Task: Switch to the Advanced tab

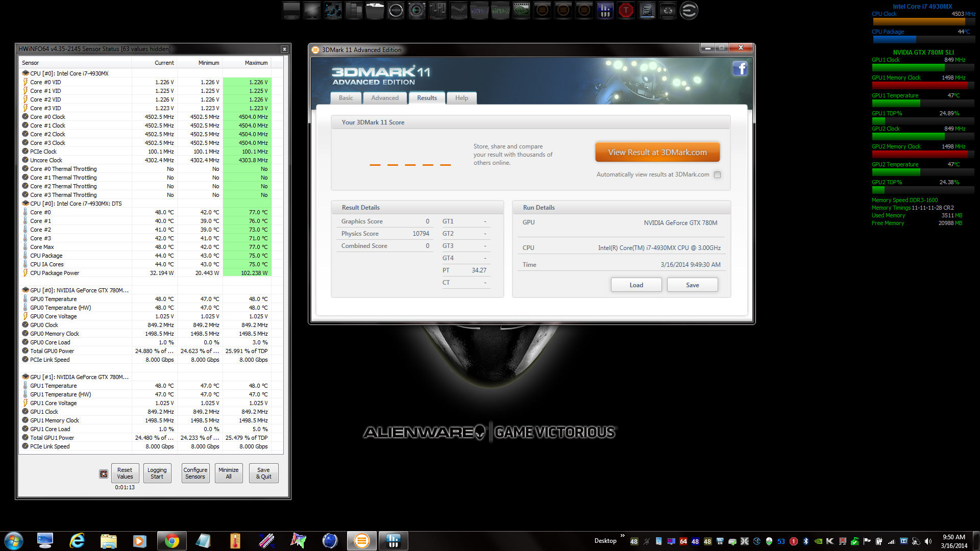Action: pyautogui.click(x=385, y=98)
